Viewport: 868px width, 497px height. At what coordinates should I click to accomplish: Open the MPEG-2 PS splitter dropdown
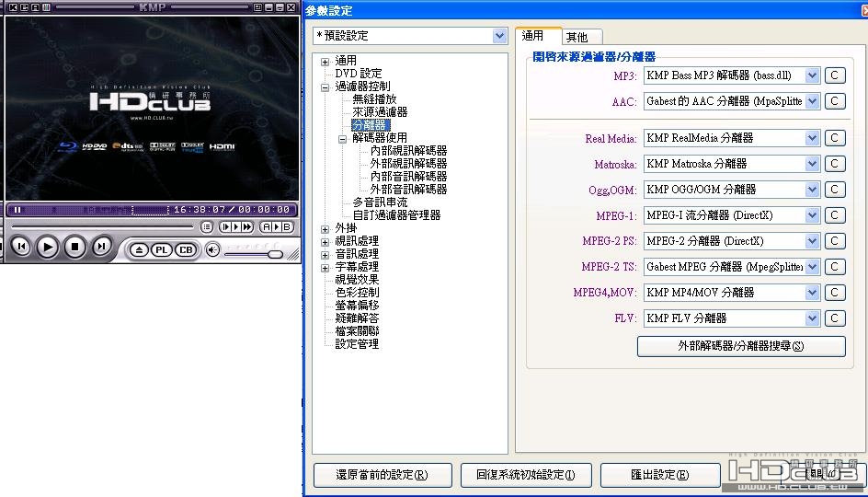[x=812, y=241]
